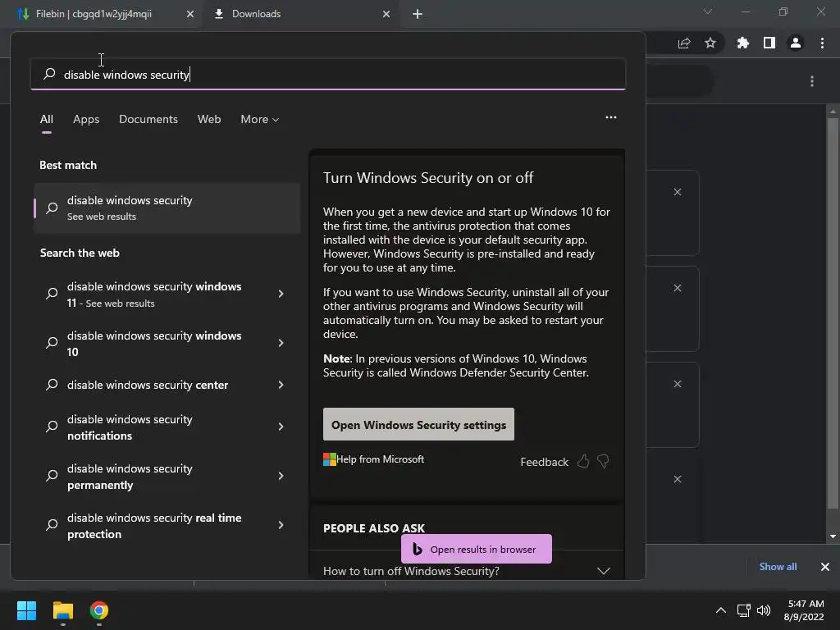The image size is (840, 630).
Task: Click Show all downloads link
Action: (x=778, y=567)
